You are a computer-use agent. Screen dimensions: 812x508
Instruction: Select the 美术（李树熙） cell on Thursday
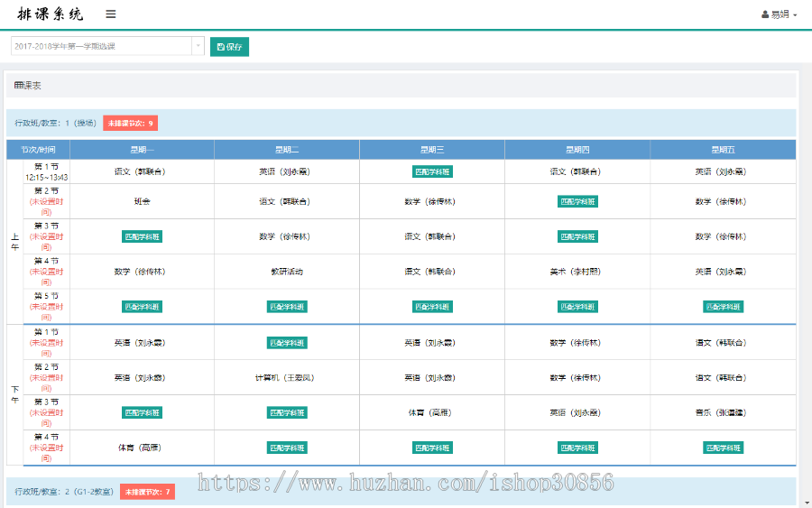[x=577, y=272]
